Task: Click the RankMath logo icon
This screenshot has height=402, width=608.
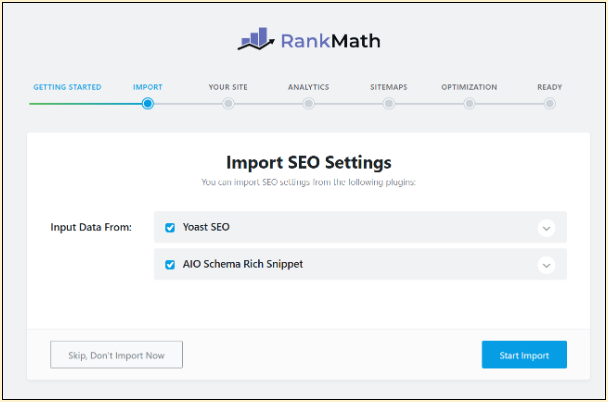Action: point(256,39)
